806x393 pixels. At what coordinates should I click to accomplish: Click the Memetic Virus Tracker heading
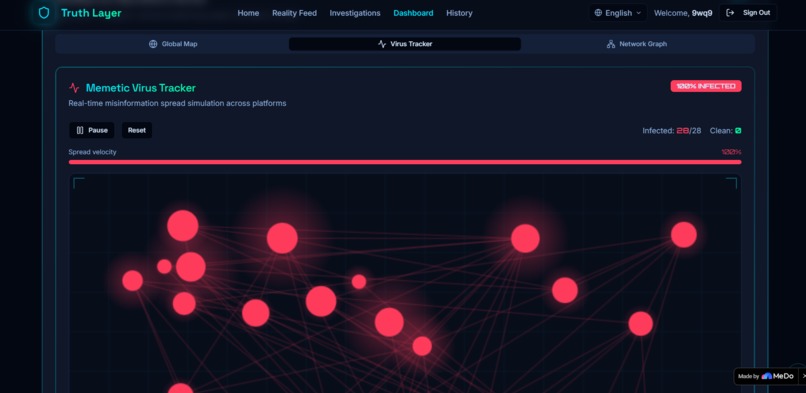[x=141, y=88]
